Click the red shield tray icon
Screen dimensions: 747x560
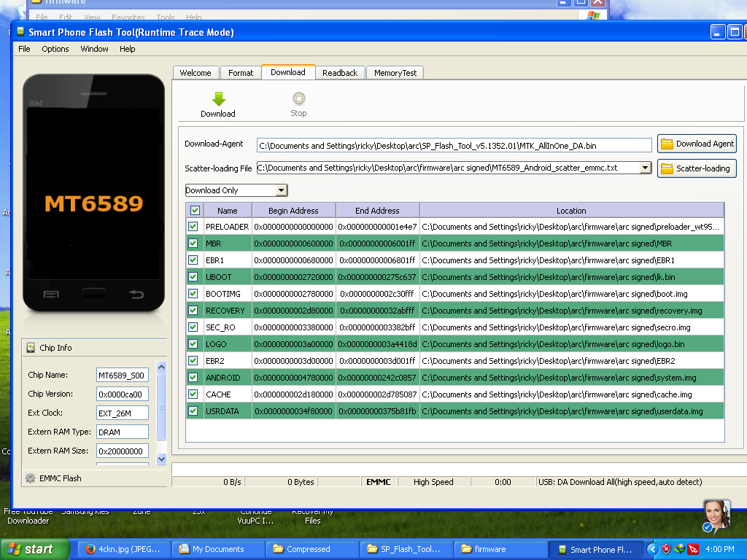pos(666,549)
